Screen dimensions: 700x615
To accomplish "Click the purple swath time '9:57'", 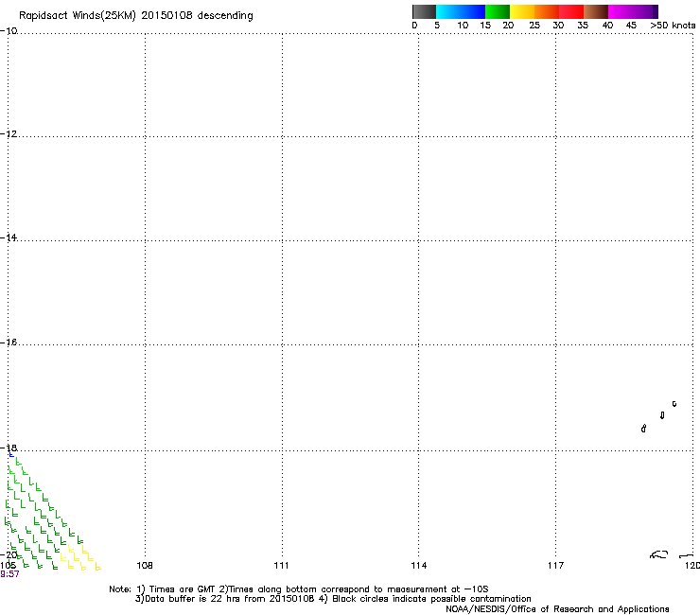I will [x=9, y=574].
